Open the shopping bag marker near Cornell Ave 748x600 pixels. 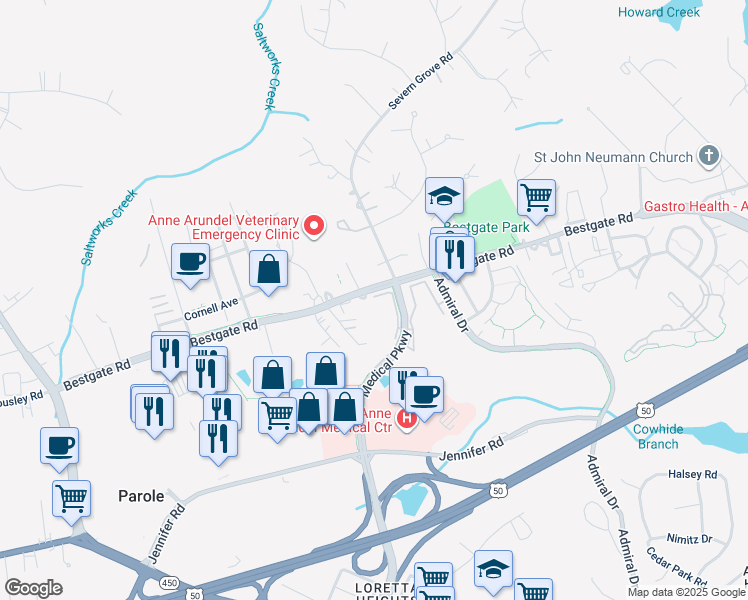(269, 272)
